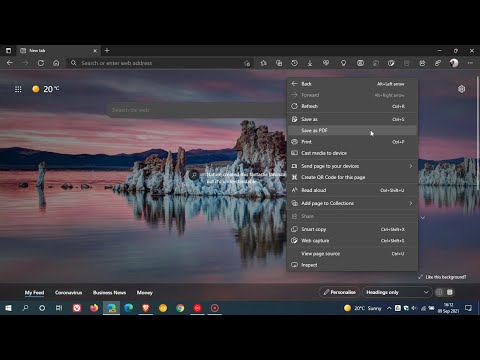Open the home page via the house icon
480x360 pixels.
click(x=56, y=63)
